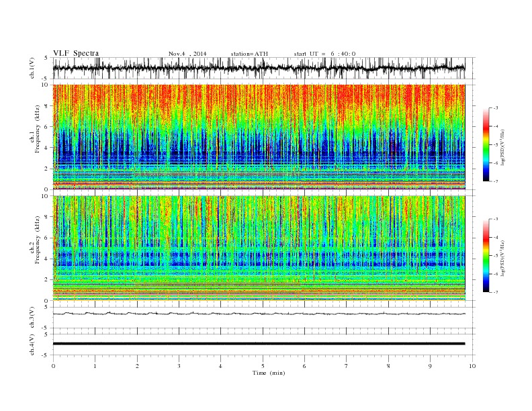Click time axis tick label '10'
The height and width of the screenshot is (411, 532).
click(x=472, y=366)
